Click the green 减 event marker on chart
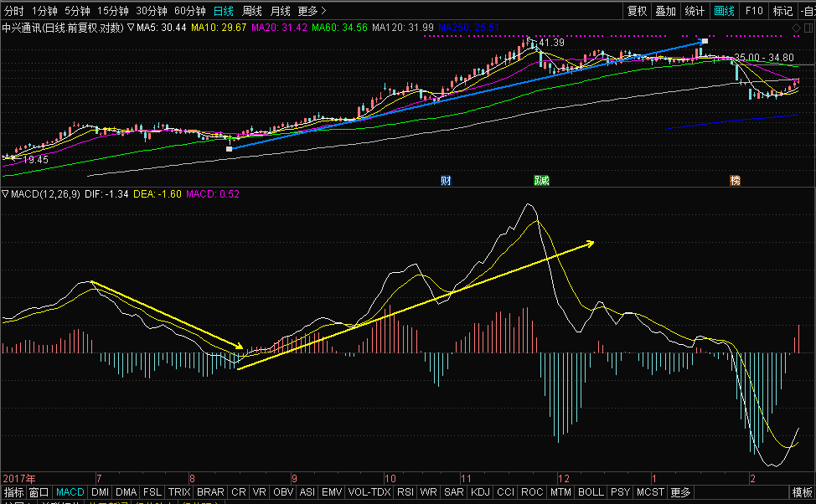Image resolution: width=816 pixels, height=504 pixels. tap(541, 180)
